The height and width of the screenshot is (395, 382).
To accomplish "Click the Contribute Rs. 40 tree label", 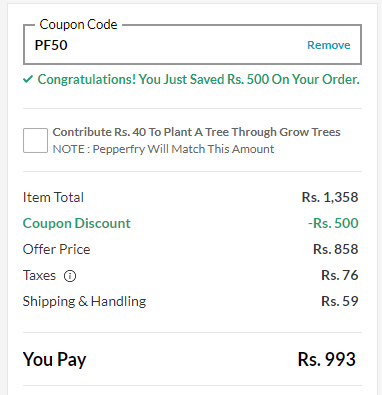I will tap(196, 132).
